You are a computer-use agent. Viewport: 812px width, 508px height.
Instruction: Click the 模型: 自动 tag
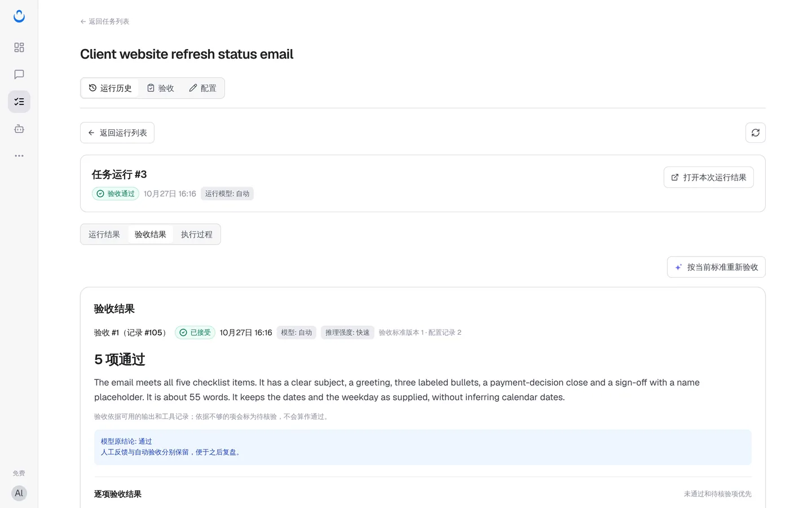coord(297,332)
